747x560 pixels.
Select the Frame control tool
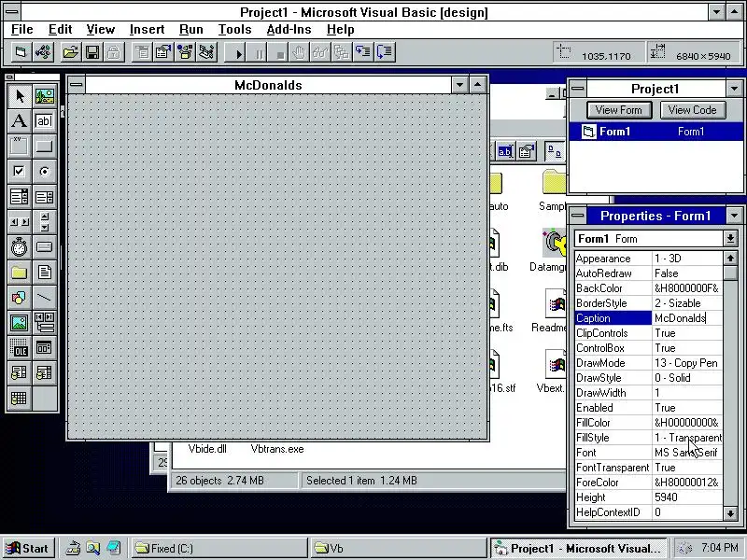point(19,147)
